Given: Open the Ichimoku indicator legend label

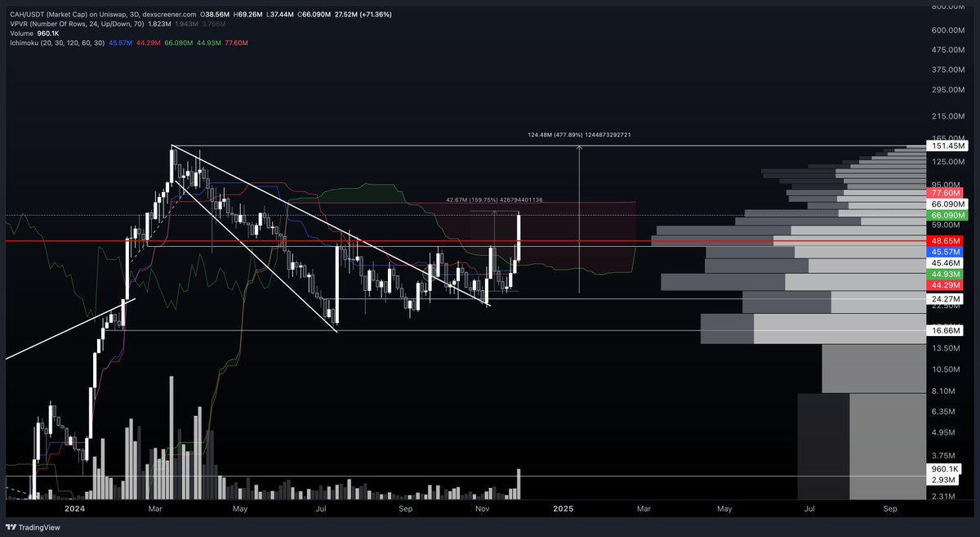Looking at the screenshot, I should (x=56, y=45).
